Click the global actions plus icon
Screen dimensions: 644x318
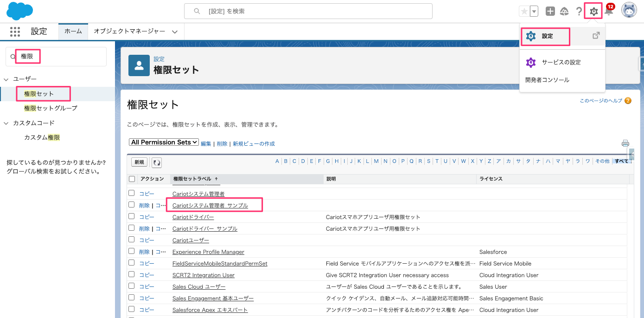pyautogui.click(x=550, y=12)
